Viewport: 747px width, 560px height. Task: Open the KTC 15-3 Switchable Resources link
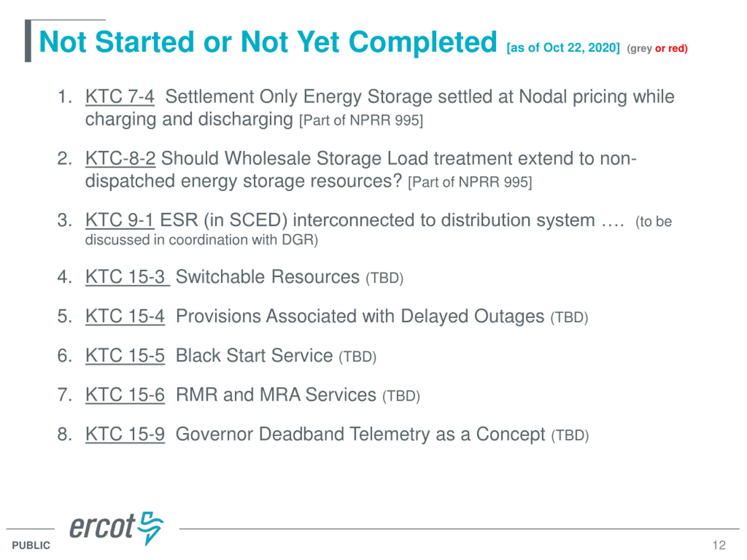point(127,277)
